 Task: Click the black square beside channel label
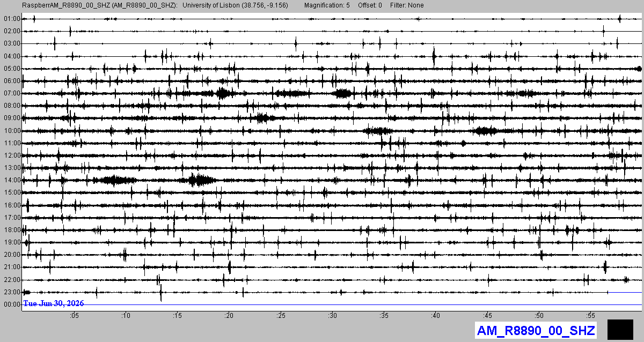620,329
